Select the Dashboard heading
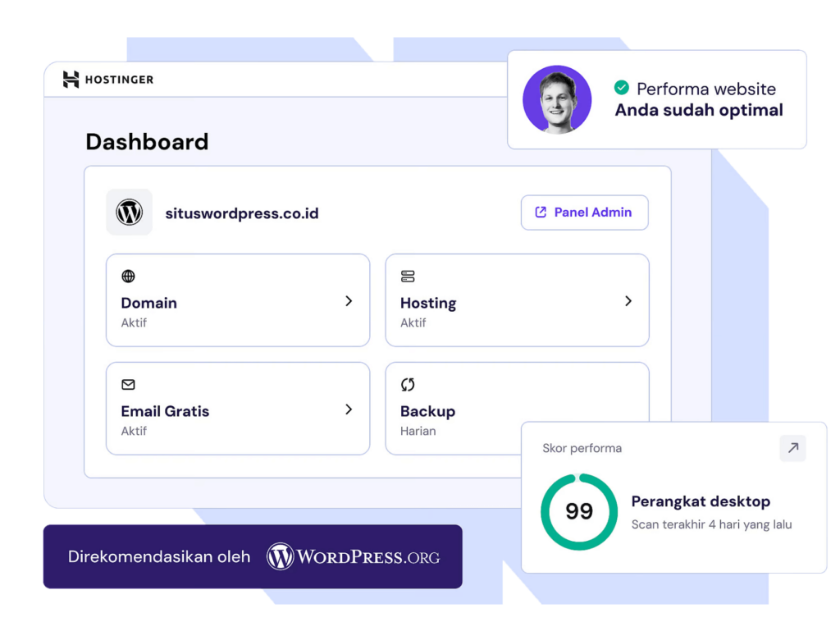Screen dimensions: 840x622 pos(147,142)
